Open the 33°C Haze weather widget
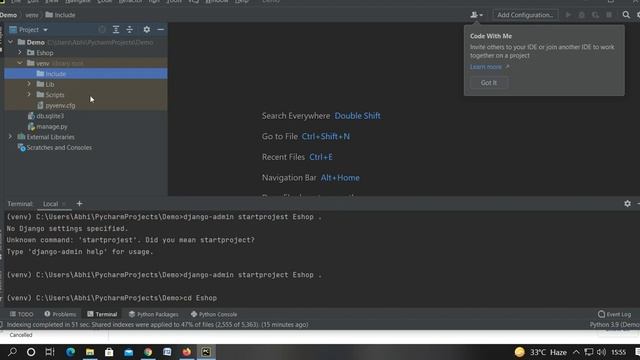Viewport: 640px width, 360px height. pos(540,352)
